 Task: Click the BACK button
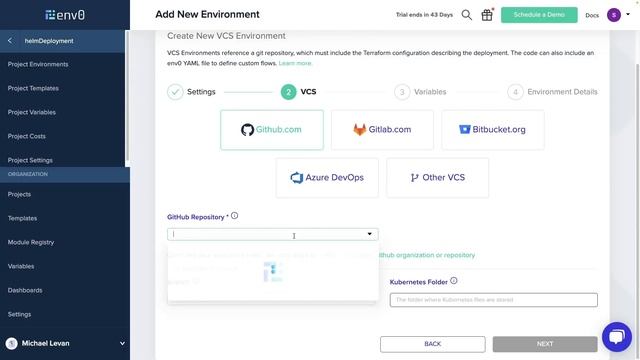coord(433,344)
